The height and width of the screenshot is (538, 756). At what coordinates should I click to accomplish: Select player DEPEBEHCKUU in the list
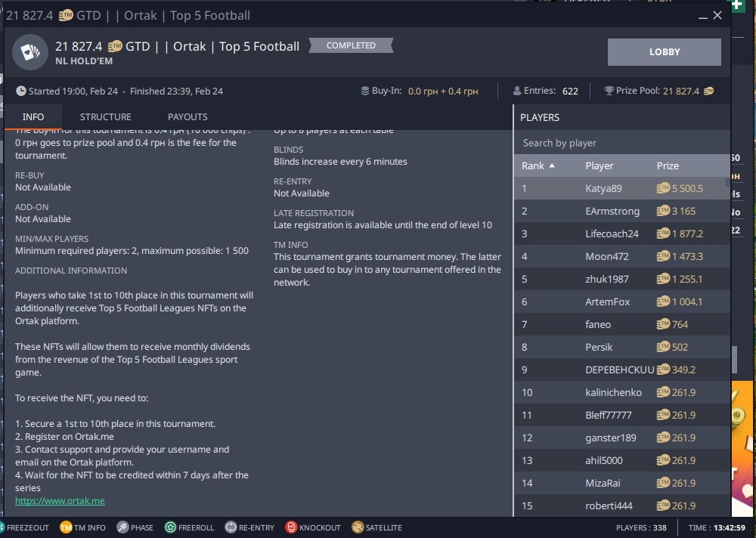click(622, 369)
